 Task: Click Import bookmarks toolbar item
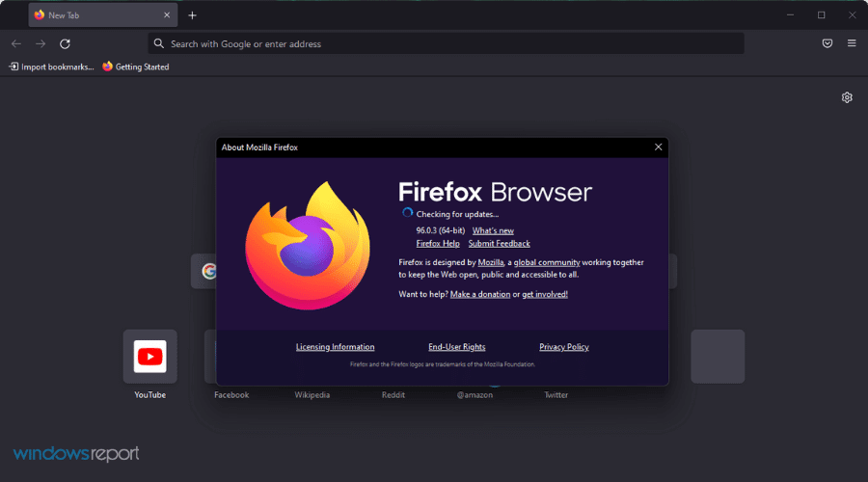(x=51, y=67)
